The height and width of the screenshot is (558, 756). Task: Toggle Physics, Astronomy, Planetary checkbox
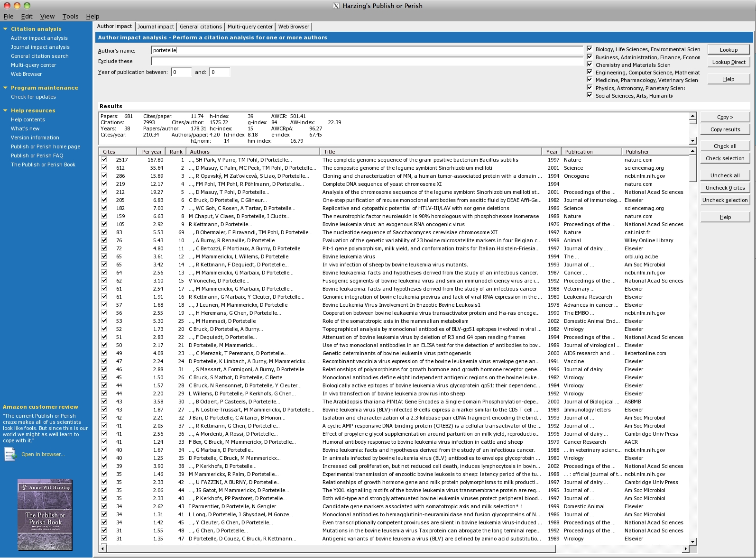(x=590, y=88)
